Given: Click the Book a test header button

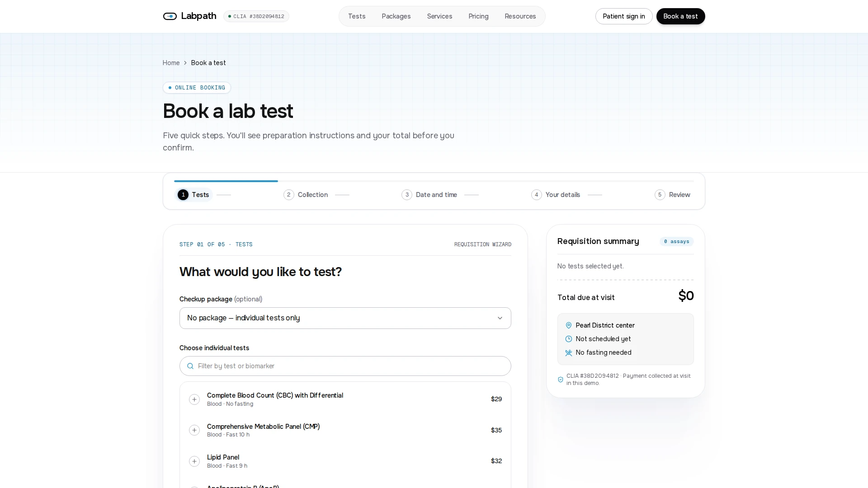Looking at the screenshot, I should (x=681, y=16).
